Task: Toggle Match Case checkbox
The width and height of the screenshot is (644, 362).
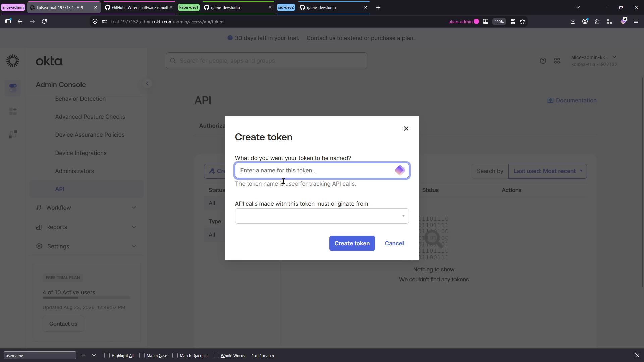Action: click(142, 355)
